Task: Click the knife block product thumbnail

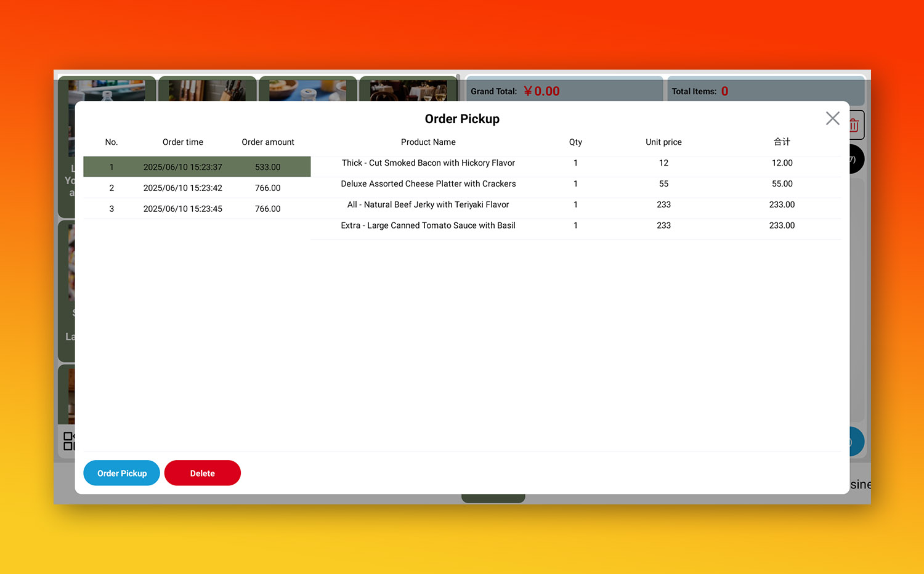Action: click(x=207, y=90)
